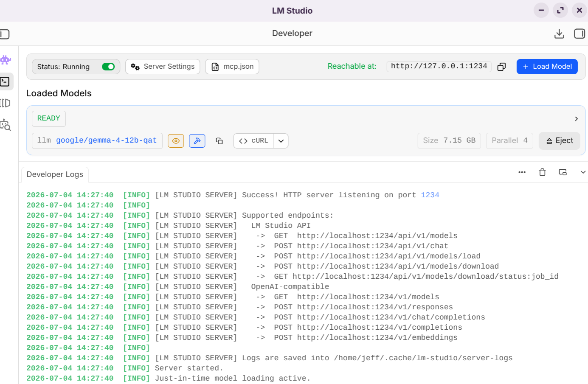Open Server Settings
Screen dimensions: 588x384
click(163, 67)
